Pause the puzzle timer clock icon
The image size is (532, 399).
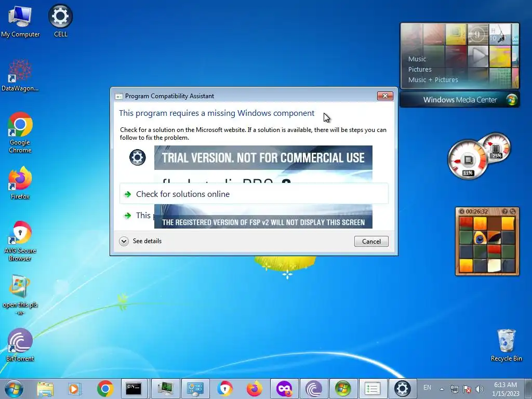tap(461, 211)
